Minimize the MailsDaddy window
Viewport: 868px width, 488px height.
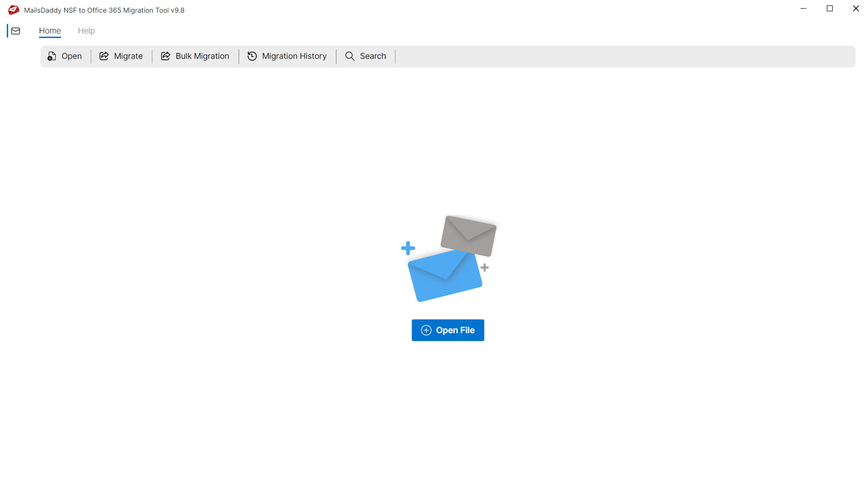point(803,9)
